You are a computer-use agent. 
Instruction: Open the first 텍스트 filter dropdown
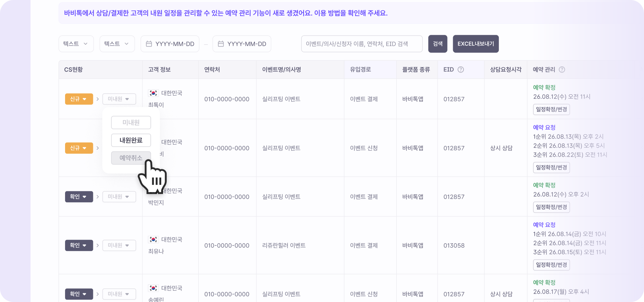tap(76, 44)
